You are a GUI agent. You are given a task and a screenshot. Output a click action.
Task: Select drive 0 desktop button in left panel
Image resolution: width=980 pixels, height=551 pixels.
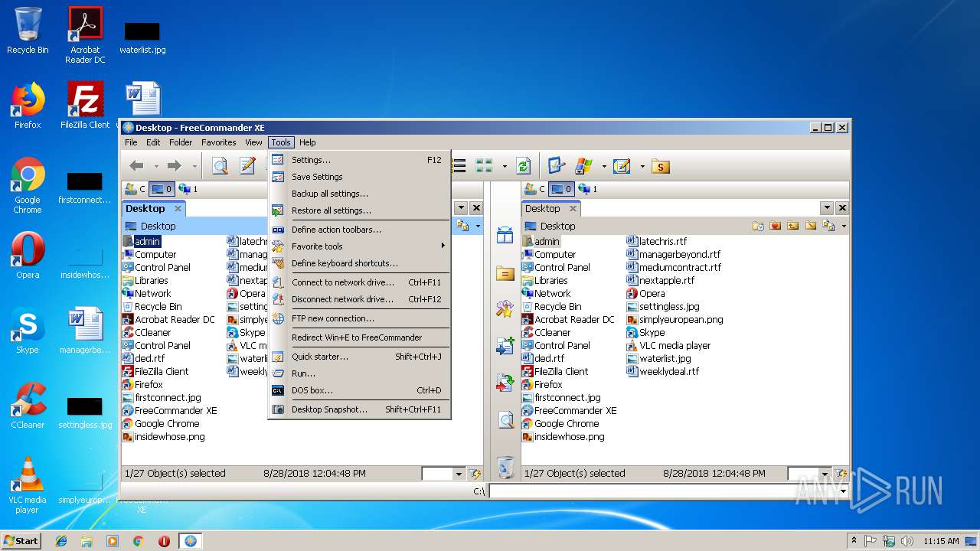coord(162,189)
